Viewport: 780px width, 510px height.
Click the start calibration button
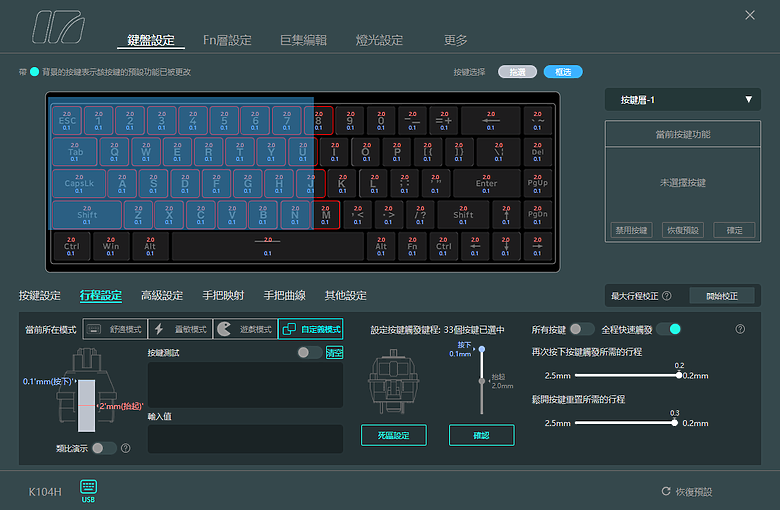tap(722, 296)
